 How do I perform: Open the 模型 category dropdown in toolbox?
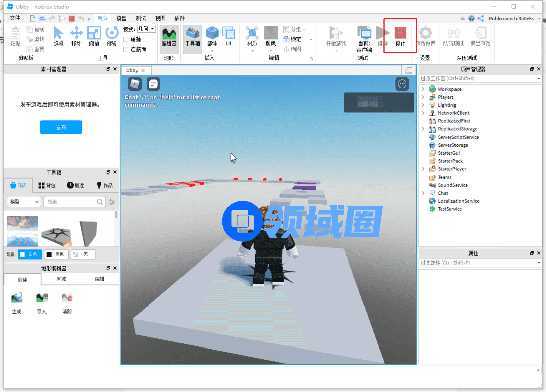point(24,202)
